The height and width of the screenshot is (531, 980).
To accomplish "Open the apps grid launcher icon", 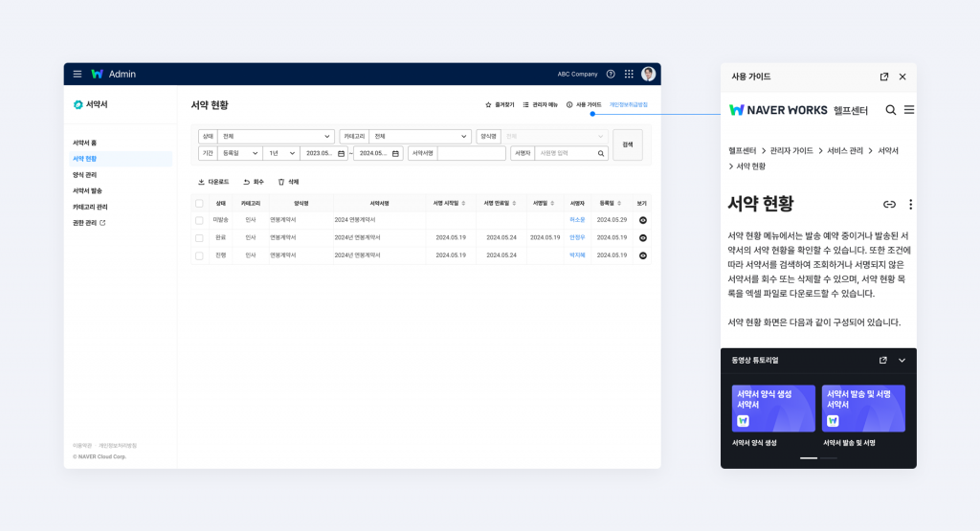I will [x=629, y=74].
